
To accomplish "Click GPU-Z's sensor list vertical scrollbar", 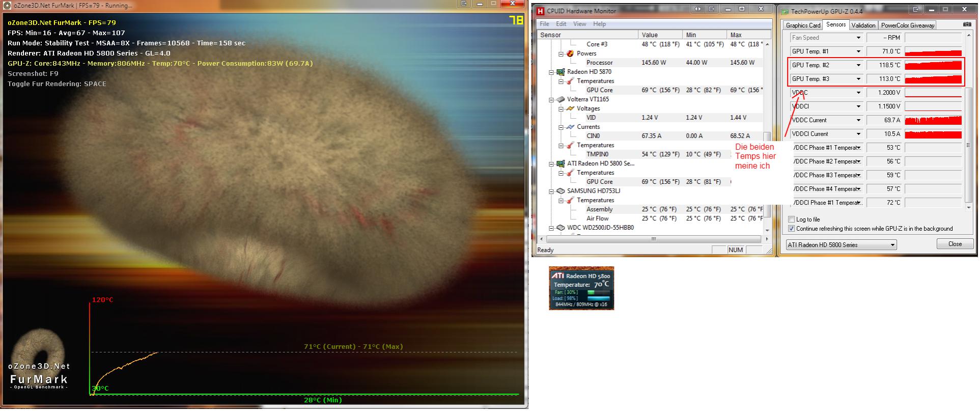I will tap(968, 121).
